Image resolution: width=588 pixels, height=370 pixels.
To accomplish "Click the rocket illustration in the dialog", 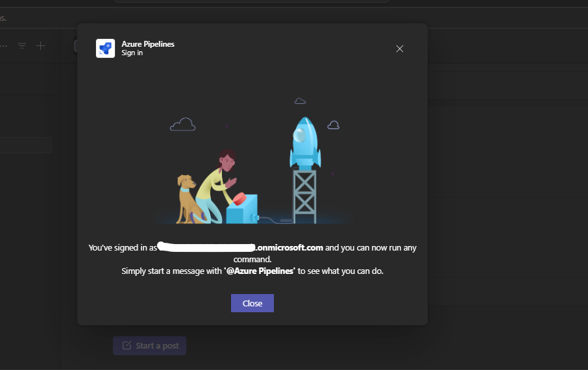I will [305, 143].
